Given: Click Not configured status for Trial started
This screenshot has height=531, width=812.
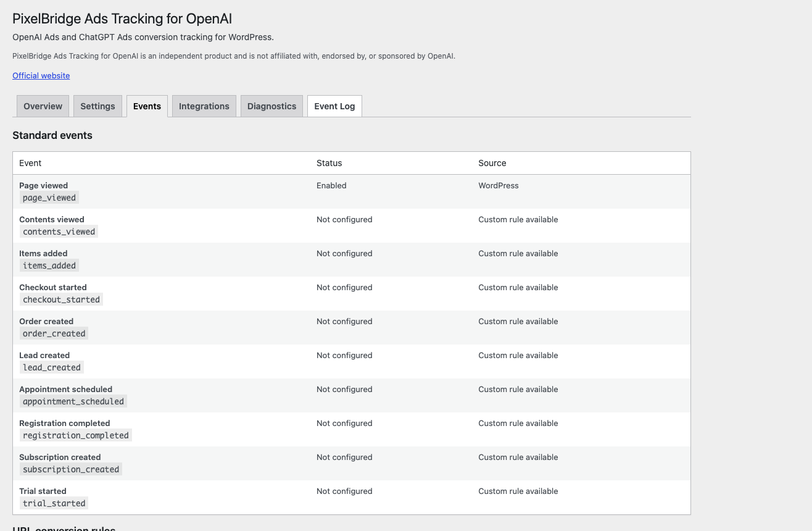Looking at the screenshot, I should pyautogui.click(x=344, y=491).
